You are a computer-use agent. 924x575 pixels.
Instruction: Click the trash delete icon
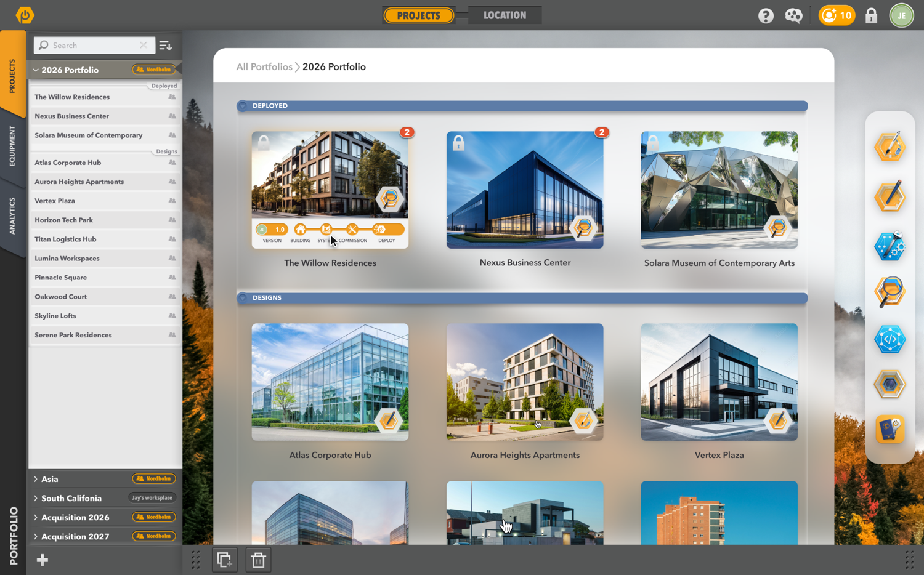258,560
